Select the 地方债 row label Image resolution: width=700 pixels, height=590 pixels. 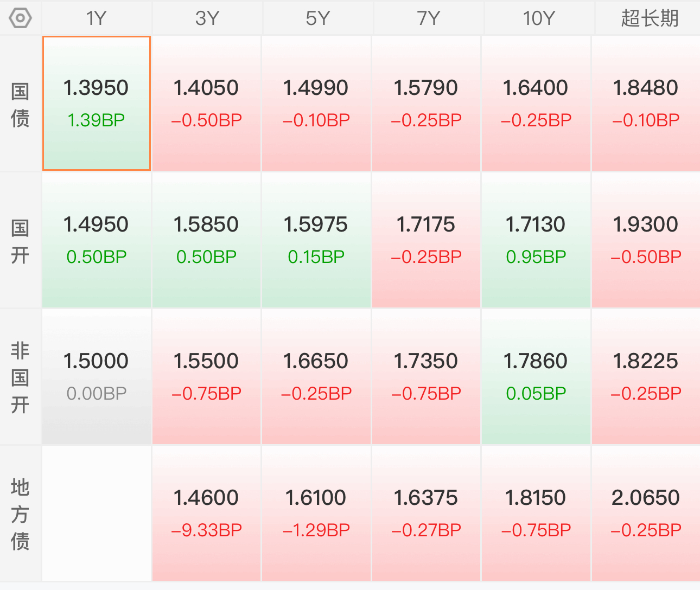pyautogui.click(x=20, y=514)
